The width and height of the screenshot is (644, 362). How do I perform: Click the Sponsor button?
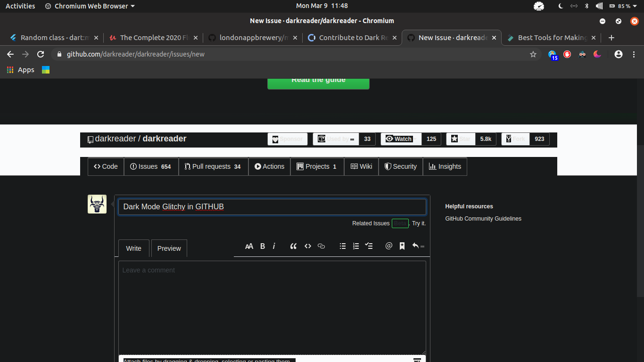[288, 139]
